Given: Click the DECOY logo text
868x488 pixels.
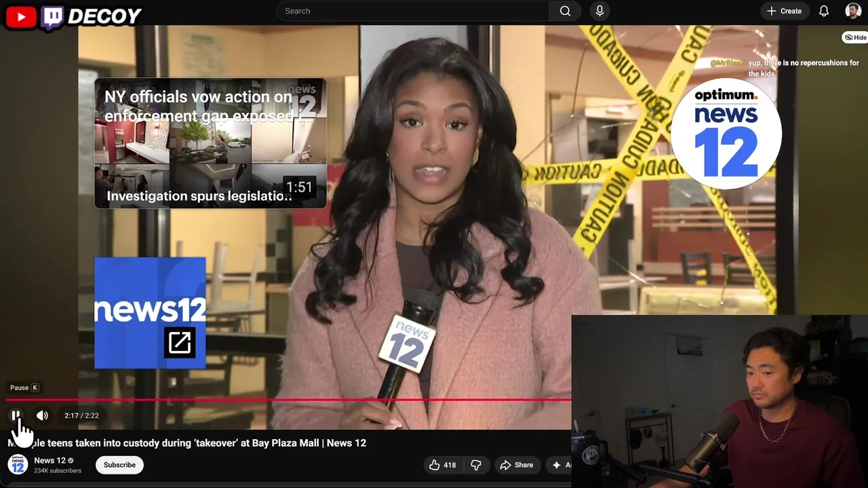Looking at the screenshot, I should tap(104, 16).
